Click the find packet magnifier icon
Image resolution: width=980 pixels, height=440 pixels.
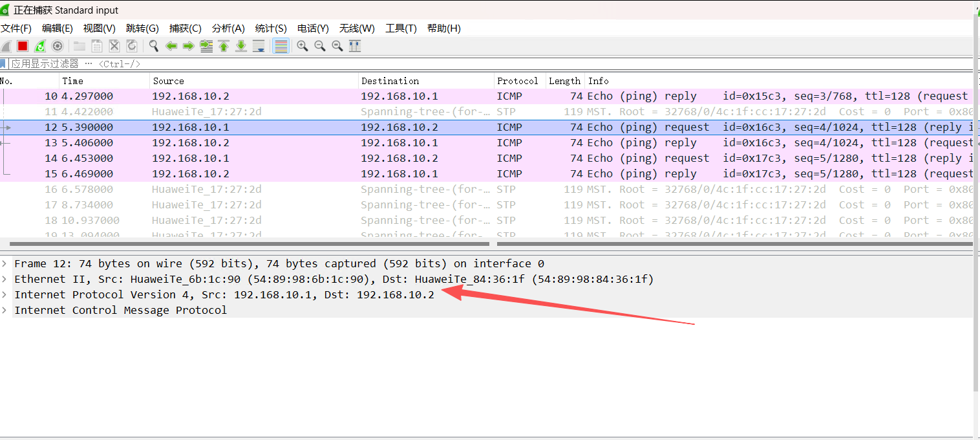tap(153, 45)
